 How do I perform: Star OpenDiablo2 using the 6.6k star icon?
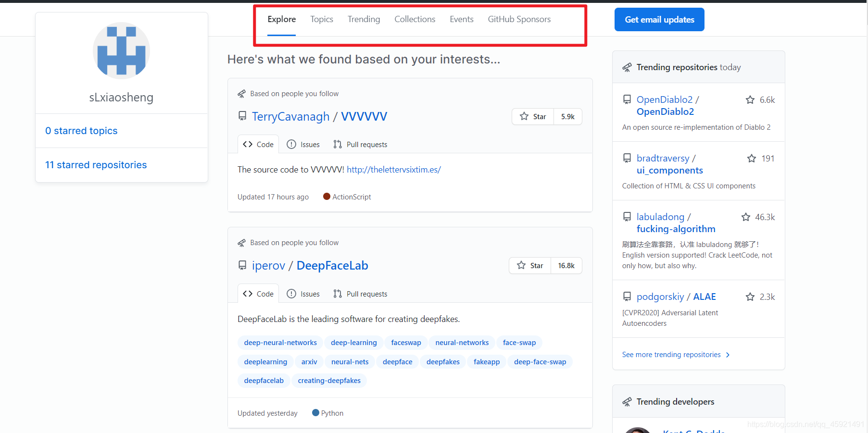(750, 100)
